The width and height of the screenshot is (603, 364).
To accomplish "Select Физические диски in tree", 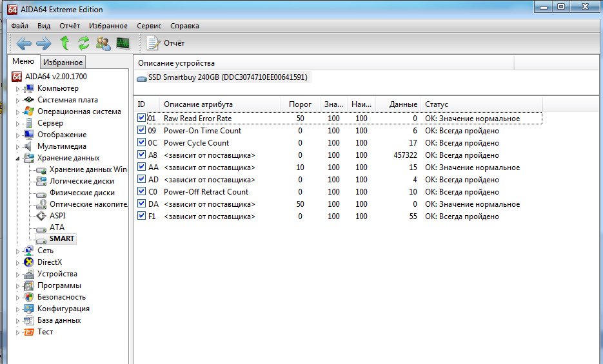I will pos(82,193).
